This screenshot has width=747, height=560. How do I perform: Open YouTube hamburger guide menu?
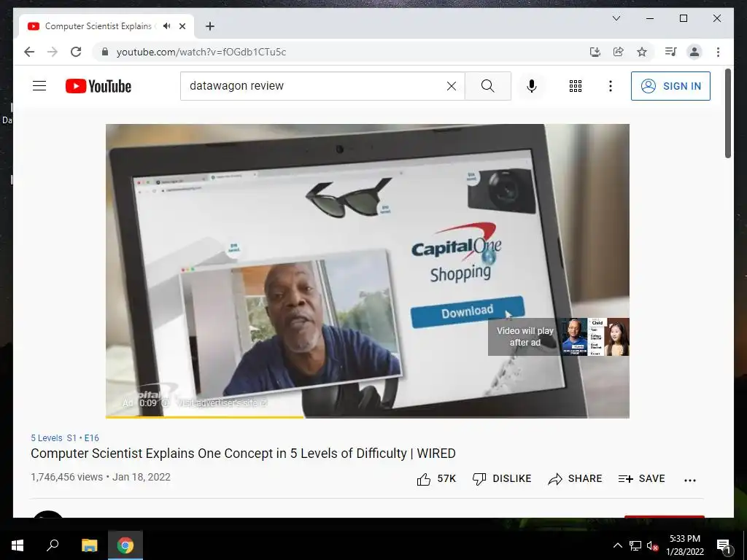pos(39,86)
